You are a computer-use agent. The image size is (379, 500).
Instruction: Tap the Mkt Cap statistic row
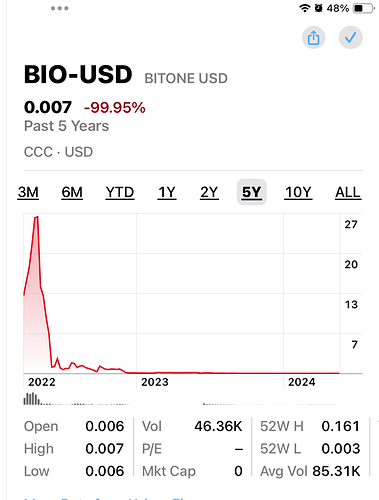[x=192, y=471]
